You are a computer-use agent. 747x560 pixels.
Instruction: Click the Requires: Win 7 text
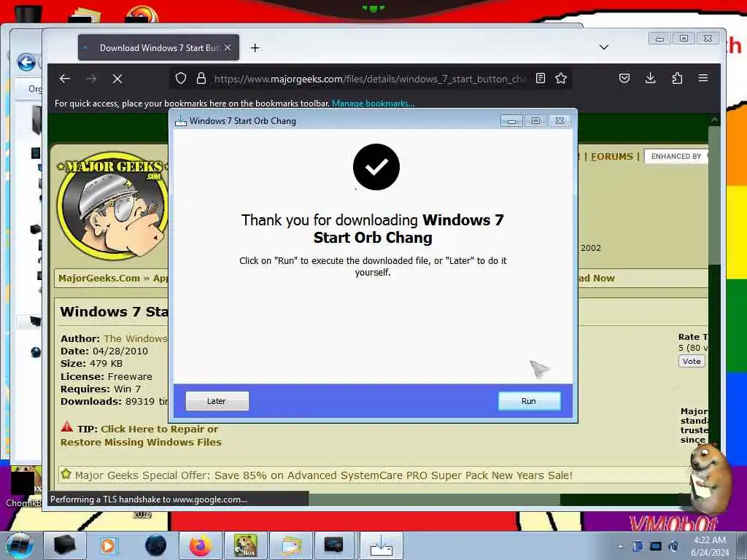[x=101, y=389]
